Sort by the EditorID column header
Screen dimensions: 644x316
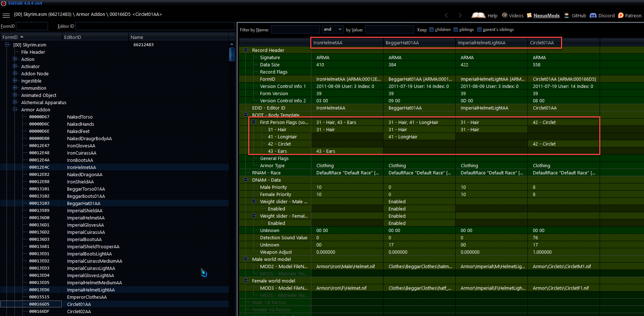[95, 37]
